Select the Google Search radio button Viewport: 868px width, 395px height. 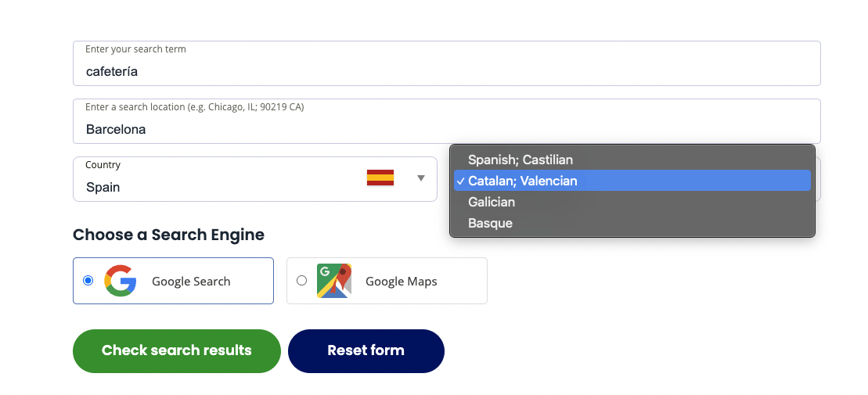[88, 281]
